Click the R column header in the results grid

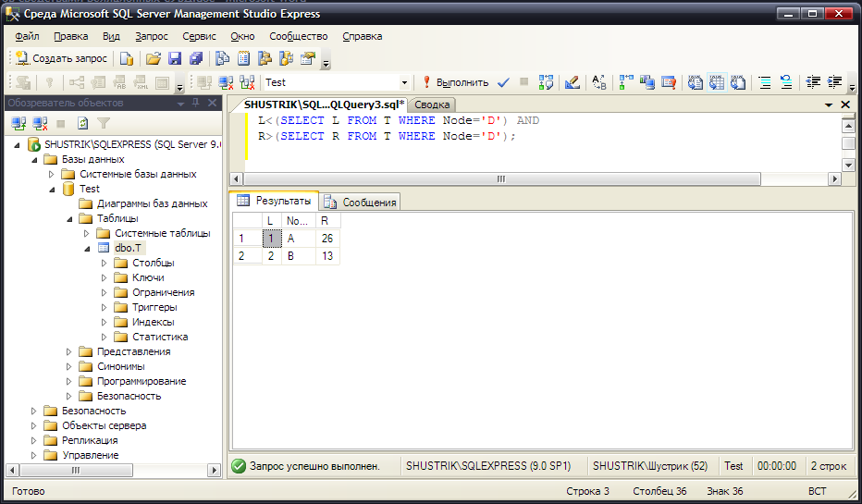click(327, 221)
